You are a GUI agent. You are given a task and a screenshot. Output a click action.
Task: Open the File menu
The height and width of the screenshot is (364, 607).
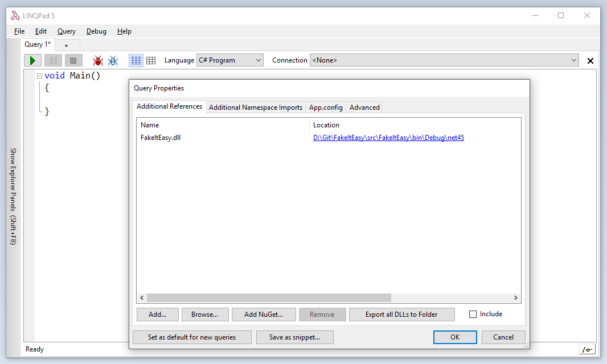click(x=19, y=31)
